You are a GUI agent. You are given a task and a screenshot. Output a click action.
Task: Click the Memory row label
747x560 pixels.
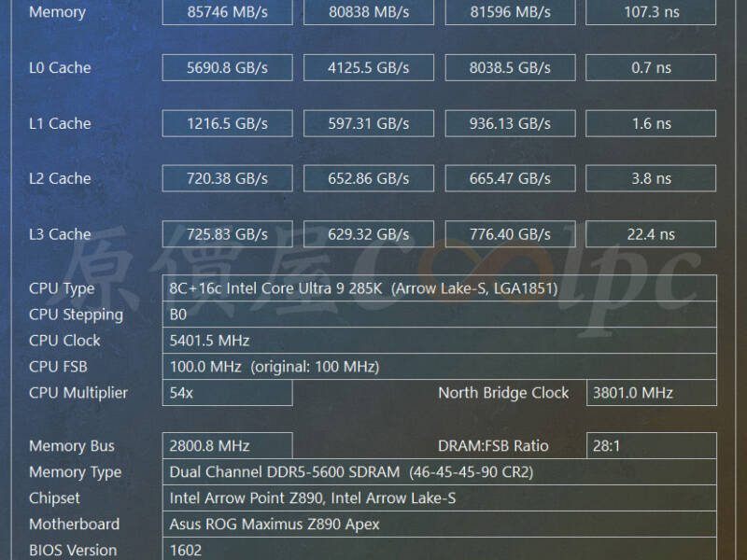pos(57,12)
